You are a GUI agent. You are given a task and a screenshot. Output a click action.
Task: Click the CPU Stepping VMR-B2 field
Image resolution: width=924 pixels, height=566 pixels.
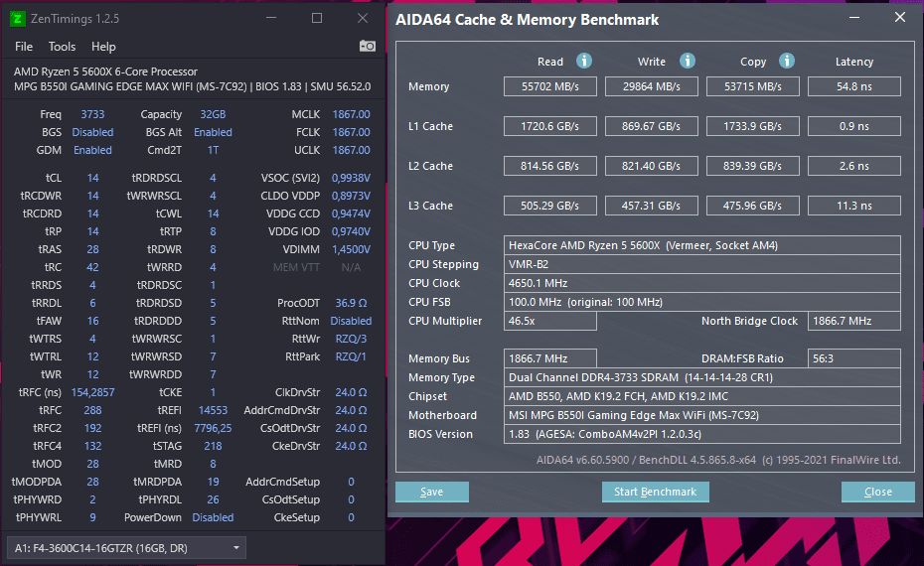pyautogui.click(x=701, y=264)
